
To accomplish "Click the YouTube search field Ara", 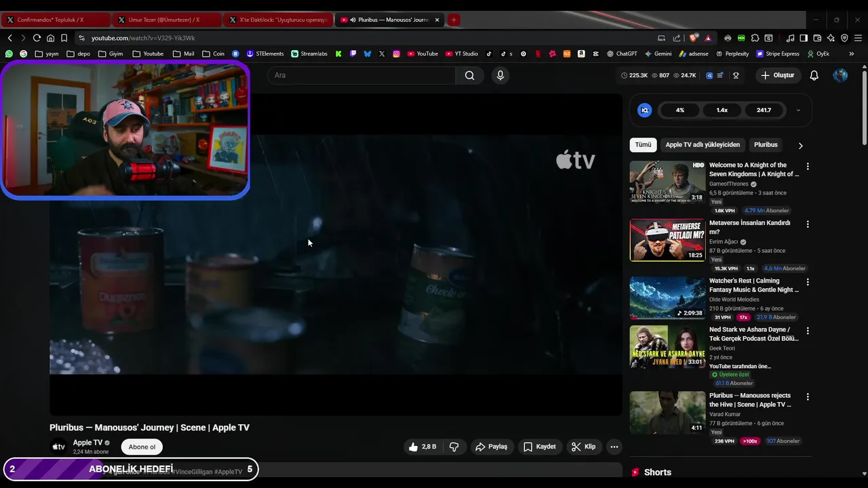I will pyautogui.click(x=361, y=75).
